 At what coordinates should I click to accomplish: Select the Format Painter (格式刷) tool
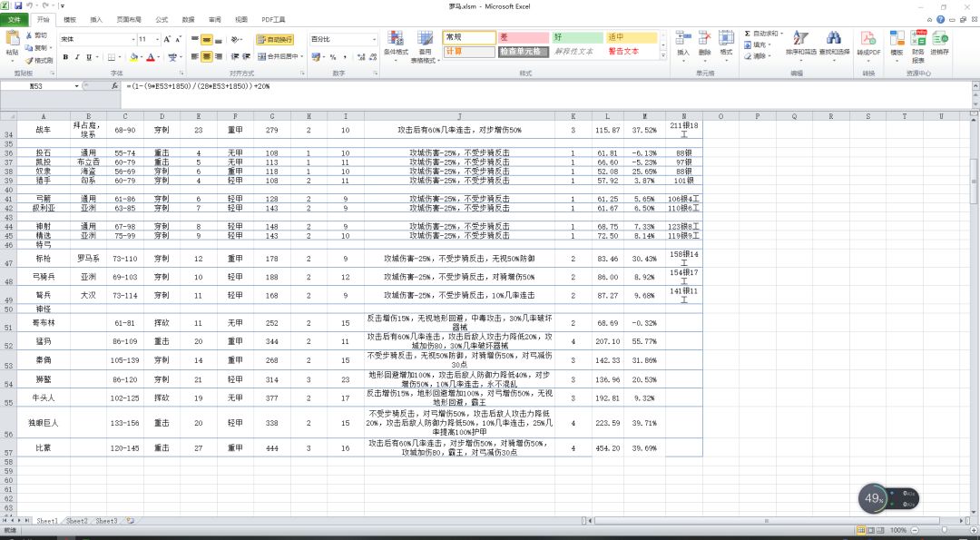39,61
